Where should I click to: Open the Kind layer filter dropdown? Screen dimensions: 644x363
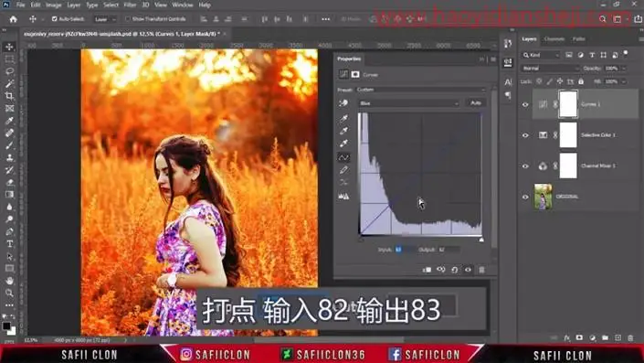[541, 55]
